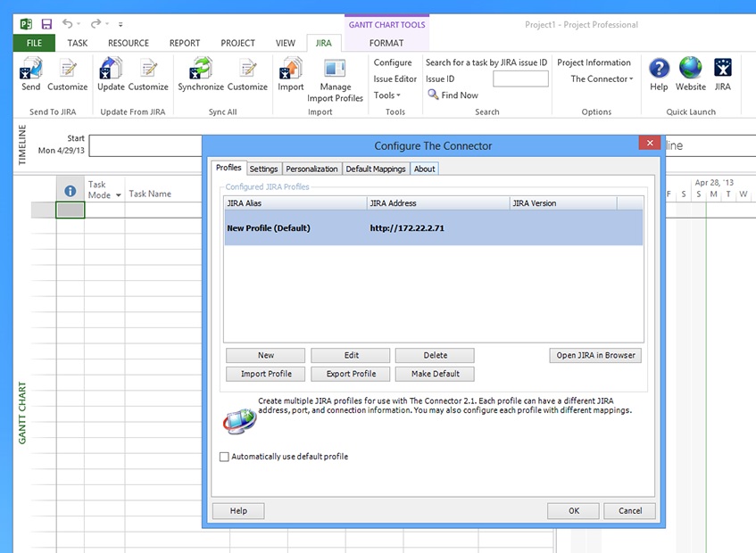
Task: Switch to the VIEW ribbon tab
Action: coord(286,43)
